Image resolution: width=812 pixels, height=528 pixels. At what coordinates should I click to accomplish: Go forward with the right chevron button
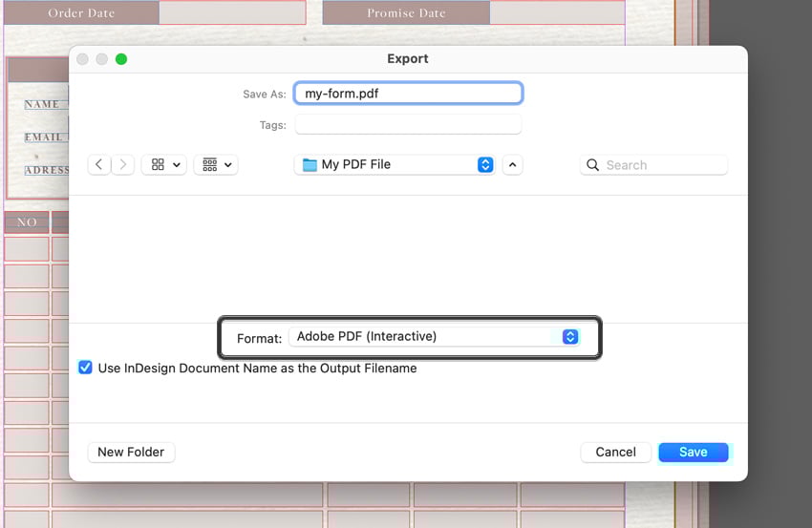point(122,164)
